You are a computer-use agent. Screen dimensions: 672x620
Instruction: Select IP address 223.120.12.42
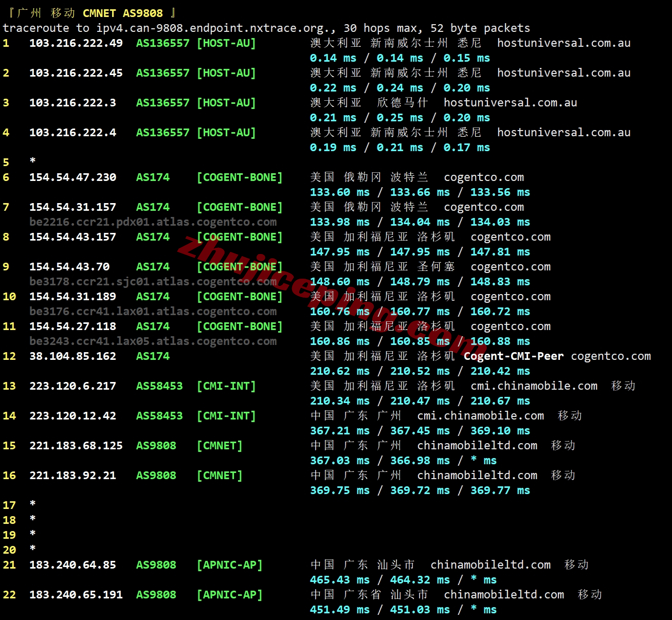coord(72,416)
